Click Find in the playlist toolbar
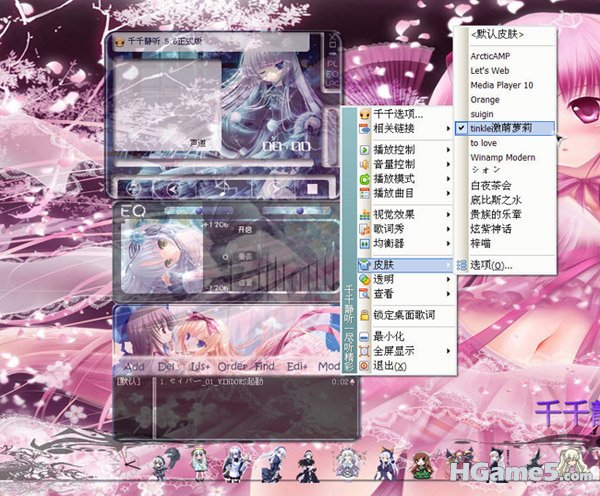 click(265, 367)
